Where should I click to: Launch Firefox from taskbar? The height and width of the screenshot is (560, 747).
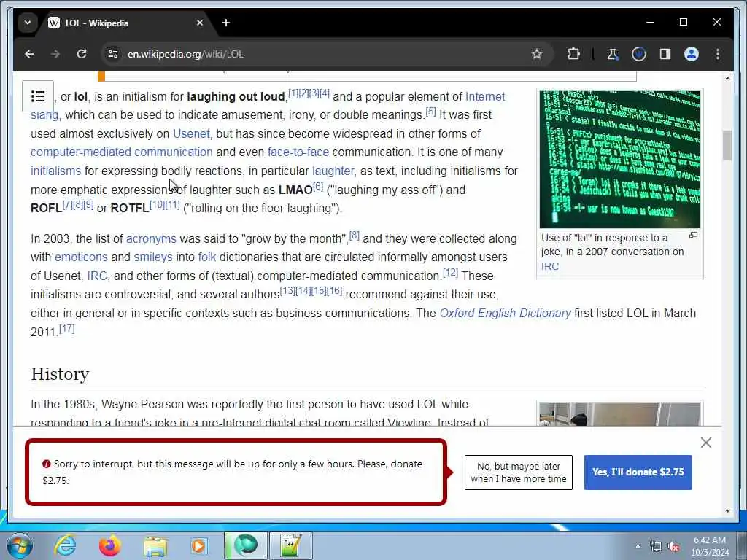pyautogui.click(x=110, y=545)
